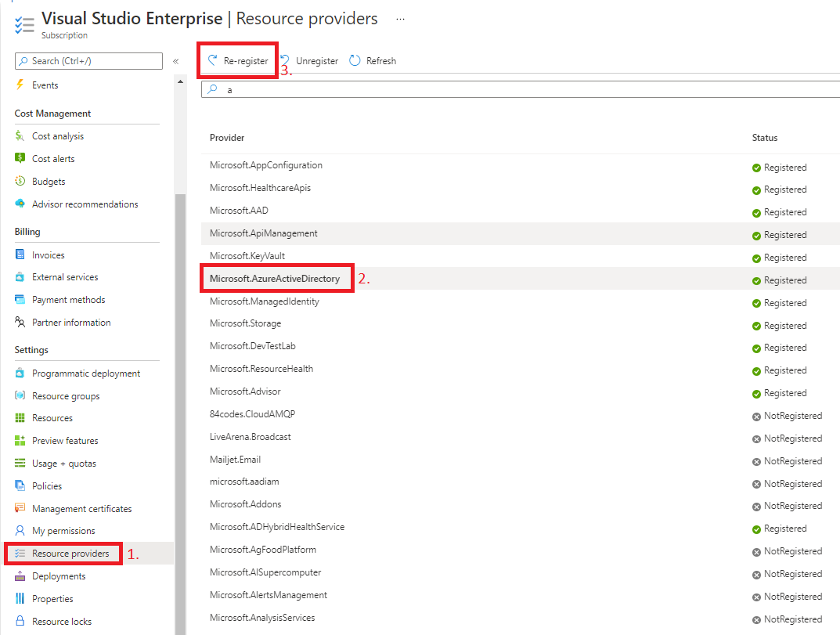
Task: Select the Microsoft.AAD provider row
Action: click(x=521, y=211)
